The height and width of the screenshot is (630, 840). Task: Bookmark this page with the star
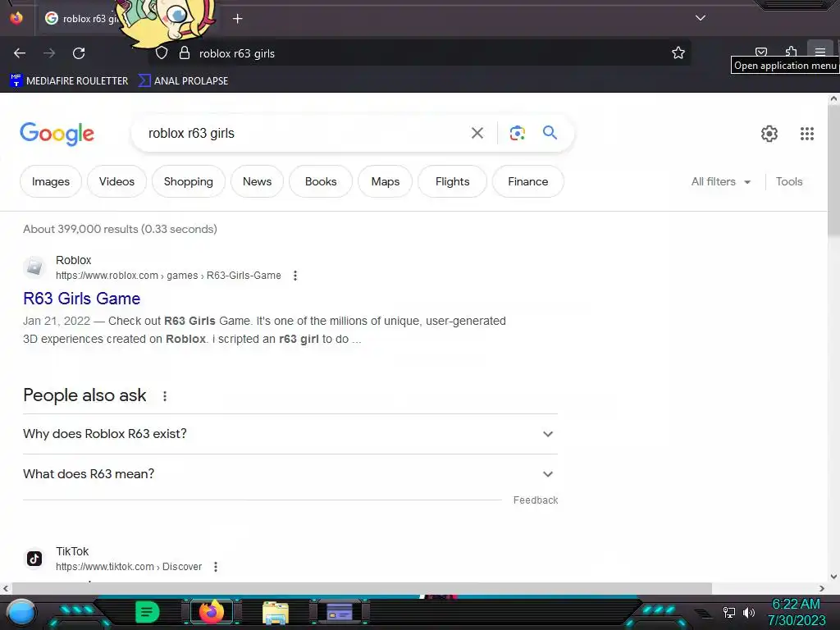pos(678,52)
